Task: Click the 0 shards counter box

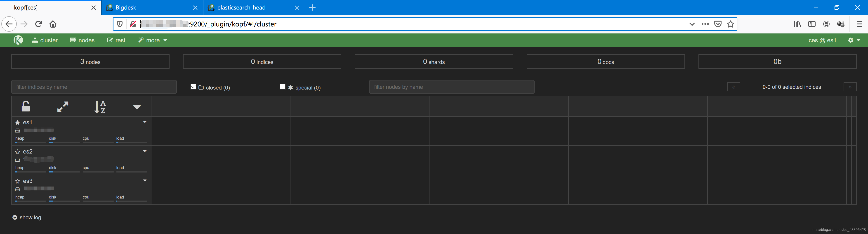Action: pos(434,61)
